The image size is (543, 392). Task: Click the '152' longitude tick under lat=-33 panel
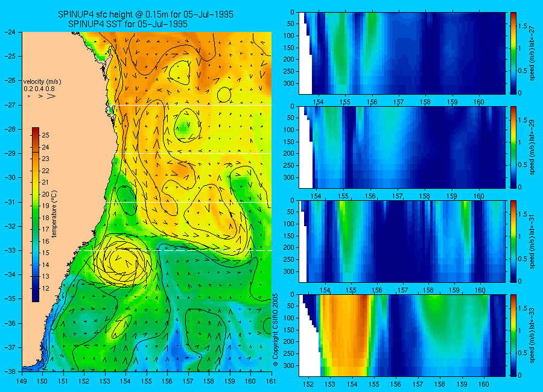tap(308, 384)
